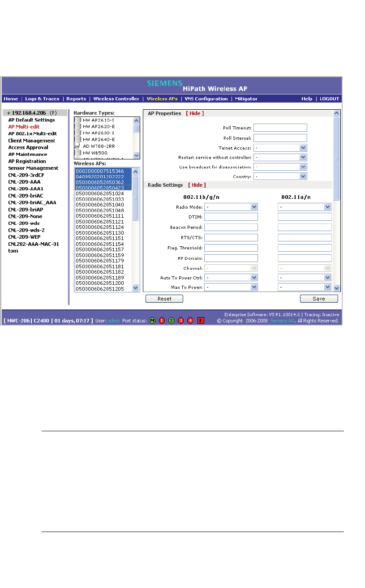The image size is (365, 588).
Task: Expand the 192.168.4.206 controller node
Action: (9, 113)
